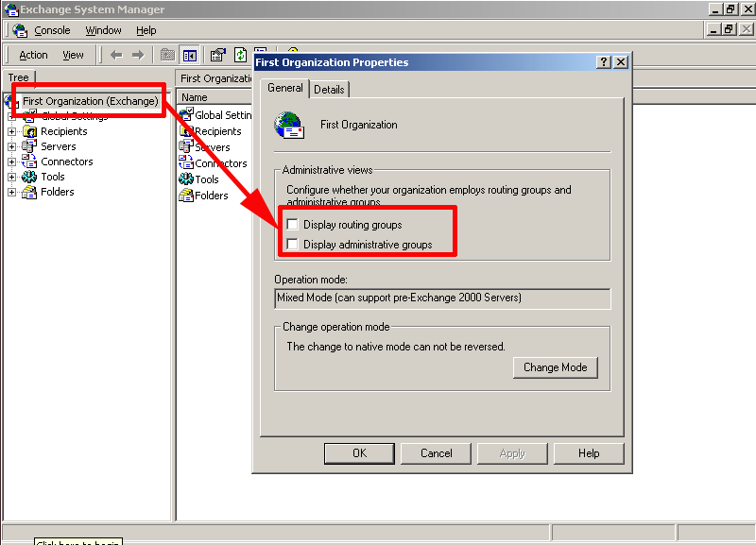Click Global Settings text in the Name list

[x=223, y=115]
